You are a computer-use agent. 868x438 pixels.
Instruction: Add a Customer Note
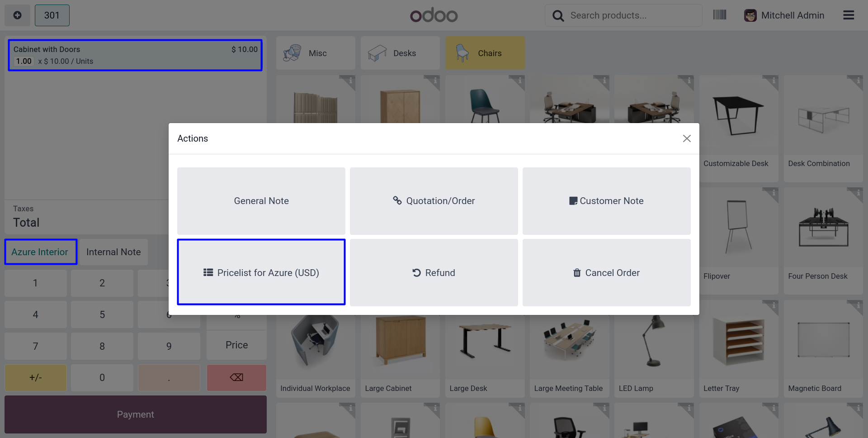(x=606, y=201)
